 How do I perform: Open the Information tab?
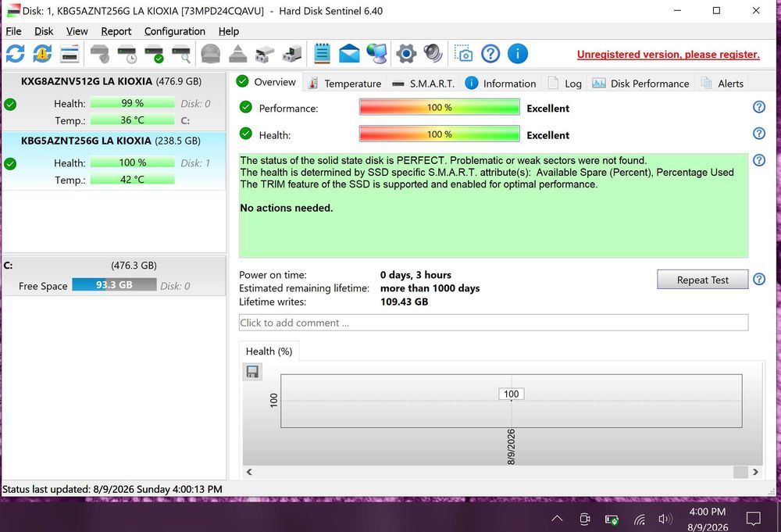[x=501, y=84]
